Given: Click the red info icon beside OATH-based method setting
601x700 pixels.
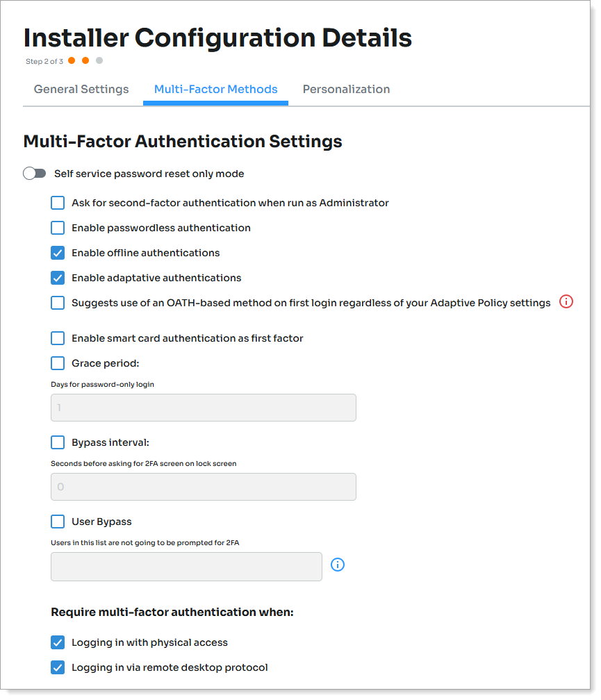Looking at the screenshot, I should 566,302.
